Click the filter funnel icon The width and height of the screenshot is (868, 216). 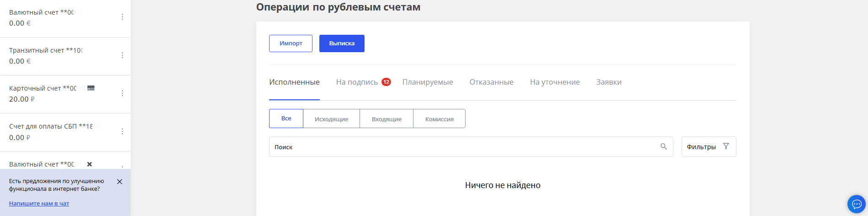click(726, 146)
